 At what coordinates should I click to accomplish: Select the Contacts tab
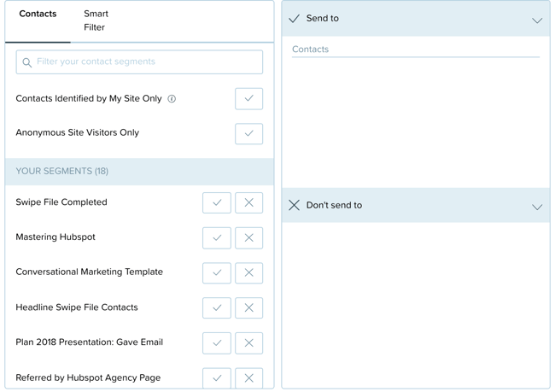(x=38, y=15)
